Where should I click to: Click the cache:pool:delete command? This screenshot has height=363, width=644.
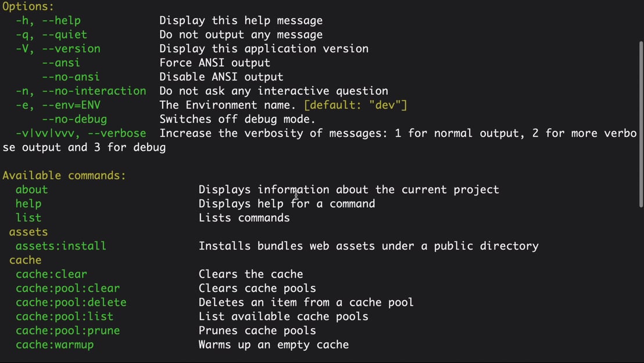(71, 302)
